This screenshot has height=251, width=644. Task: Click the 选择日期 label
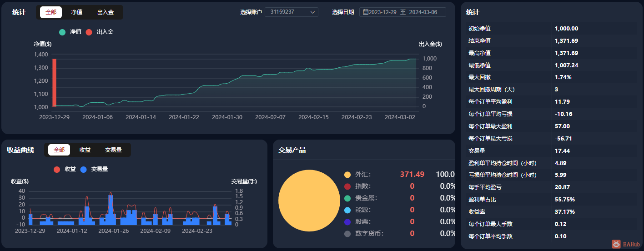pos(343,12)
